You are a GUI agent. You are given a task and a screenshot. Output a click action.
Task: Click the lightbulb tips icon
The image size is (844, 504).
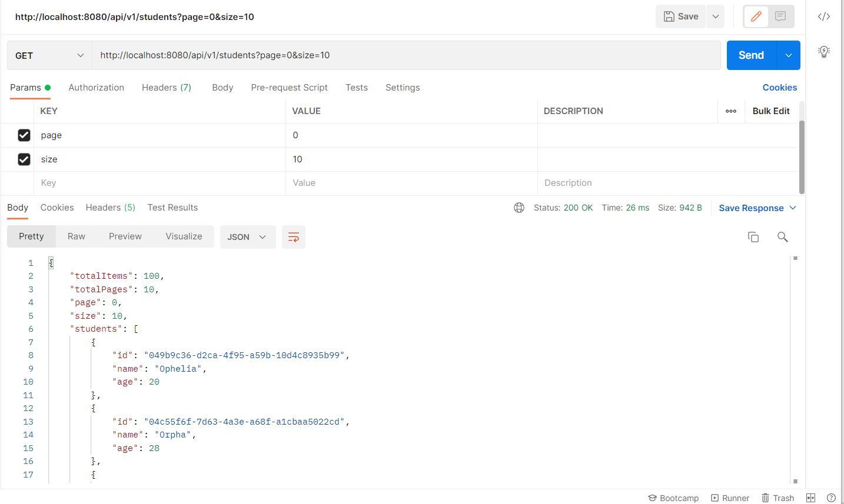(x=823, y=51)
